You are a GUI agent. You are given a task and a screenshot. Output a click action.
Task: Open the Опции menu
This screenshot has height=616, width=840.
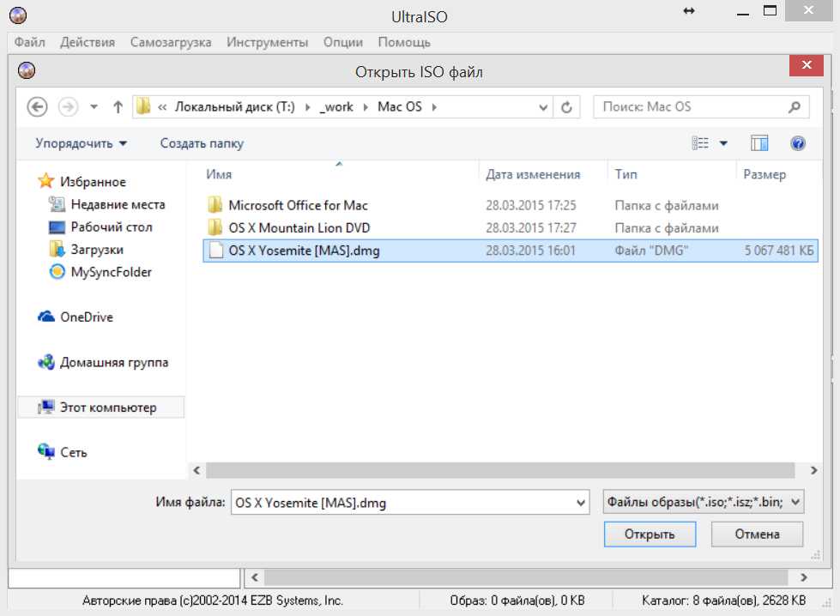(343, 42)
